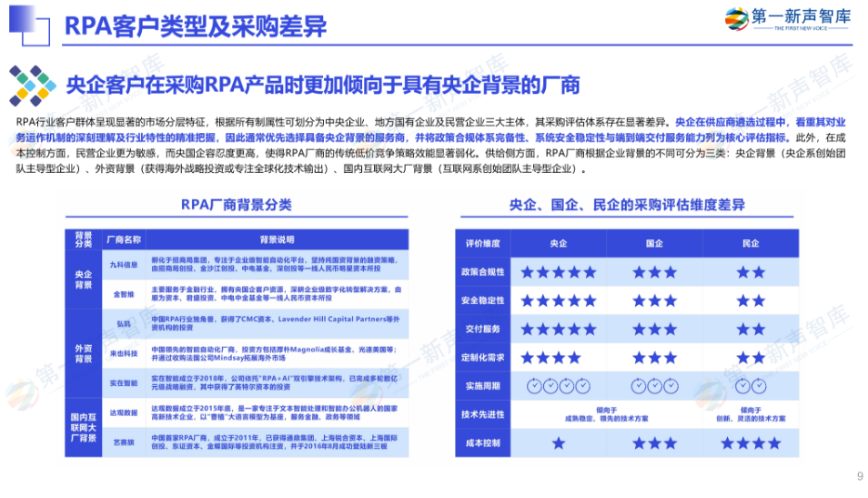This screenshot has width=868, height=498.
Task: Click the four clock icons for 央企 实施周期
Action: click(559, 386)
